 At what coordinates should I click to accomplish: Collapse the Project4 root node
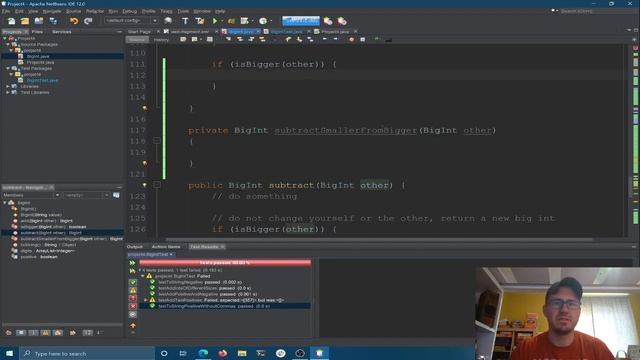click(5, 38)
